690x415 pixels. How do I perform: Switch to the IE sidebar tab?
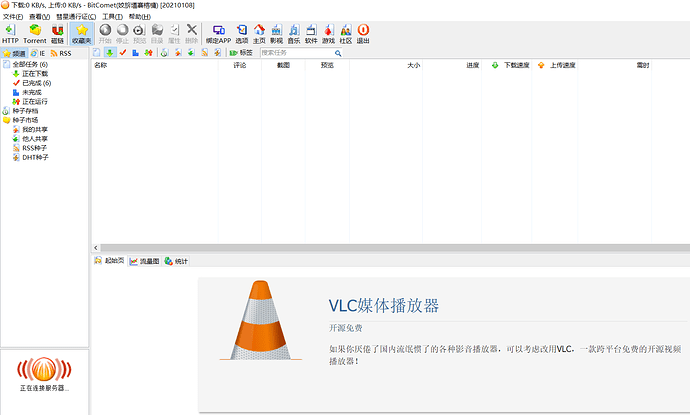click(x=38, y=53)
